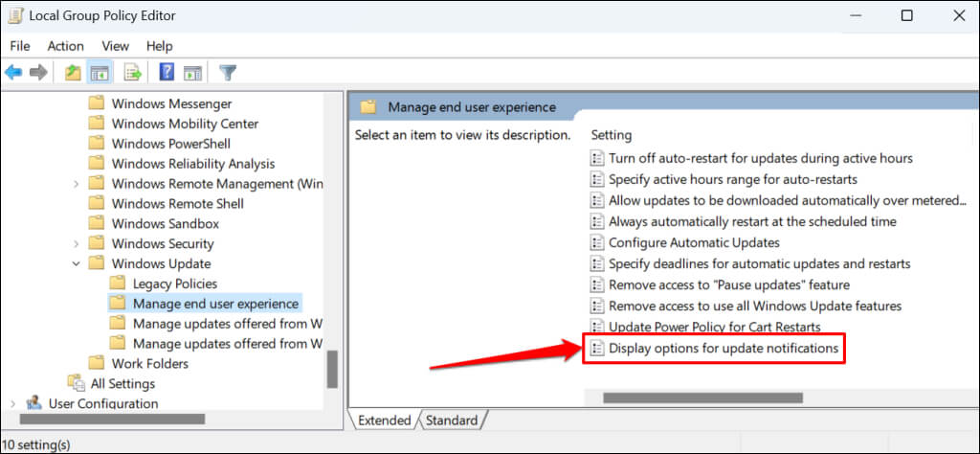Click the policy icon beside Configure Automatic Updates
Viewport: 980px width, 454px height.
(597, 242)
